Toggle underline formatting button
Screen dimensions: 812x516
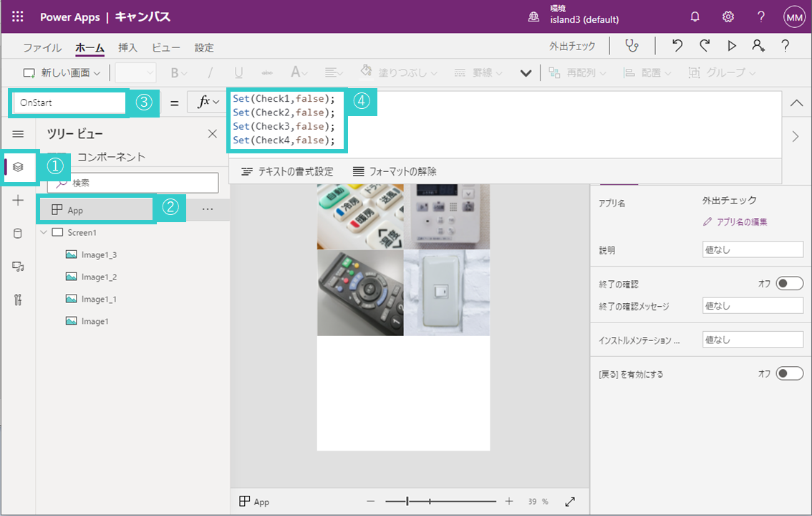click(x=238, y=72)
